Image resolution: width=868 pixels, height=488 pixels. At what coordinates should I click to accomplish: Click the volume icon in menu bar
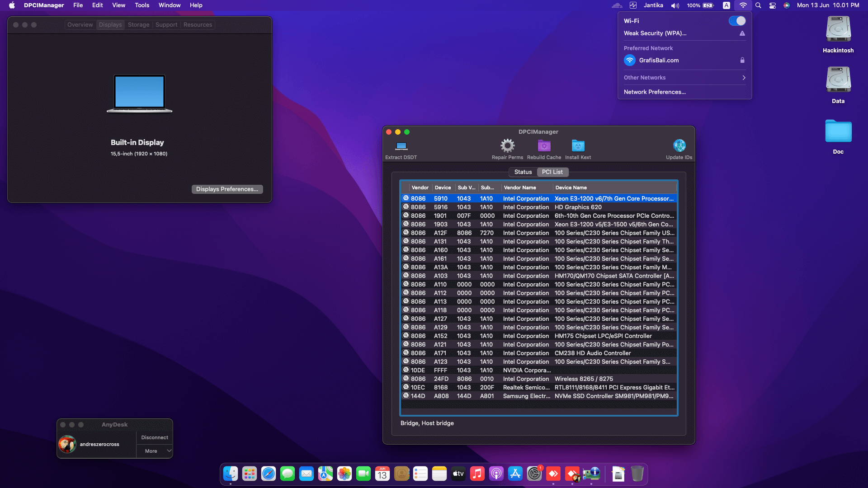click(675, 5)
